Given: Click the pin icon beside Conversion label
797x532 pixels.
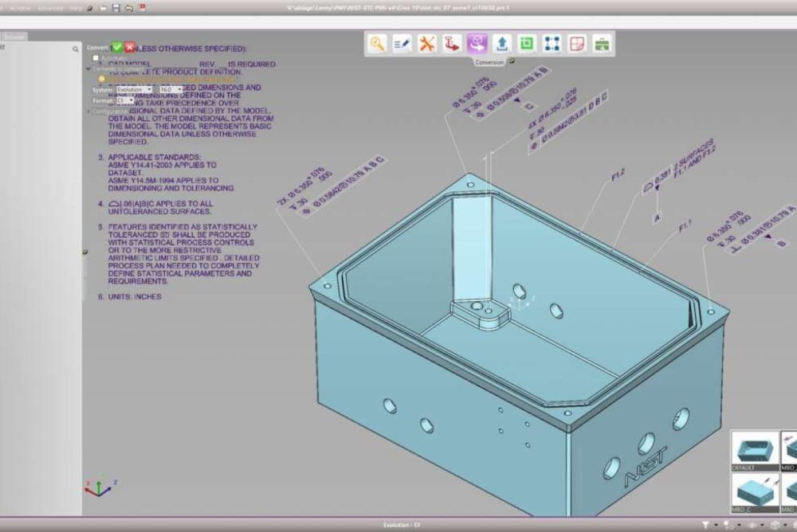Looking at the screenshot, I should (x=512, y=61).
